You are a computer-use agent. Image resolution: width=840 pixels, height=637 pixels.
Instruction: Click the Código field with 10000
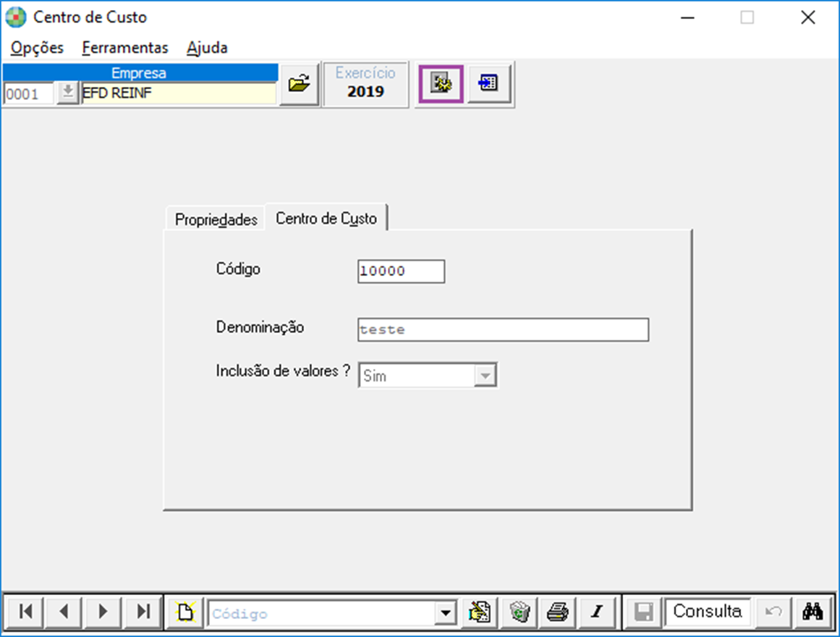(x=402, y=271)
